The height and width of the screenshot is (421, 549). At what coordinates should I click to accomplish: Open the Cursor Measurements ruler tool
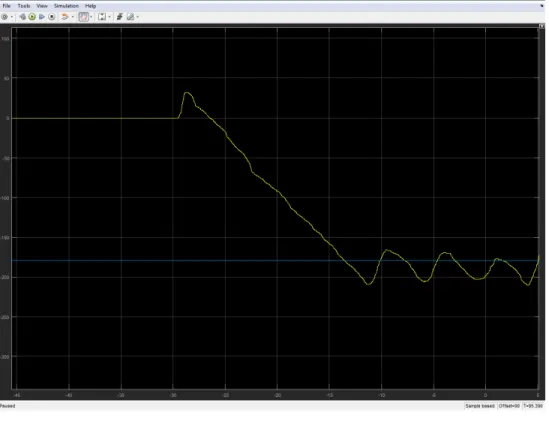tap(130, 17)
